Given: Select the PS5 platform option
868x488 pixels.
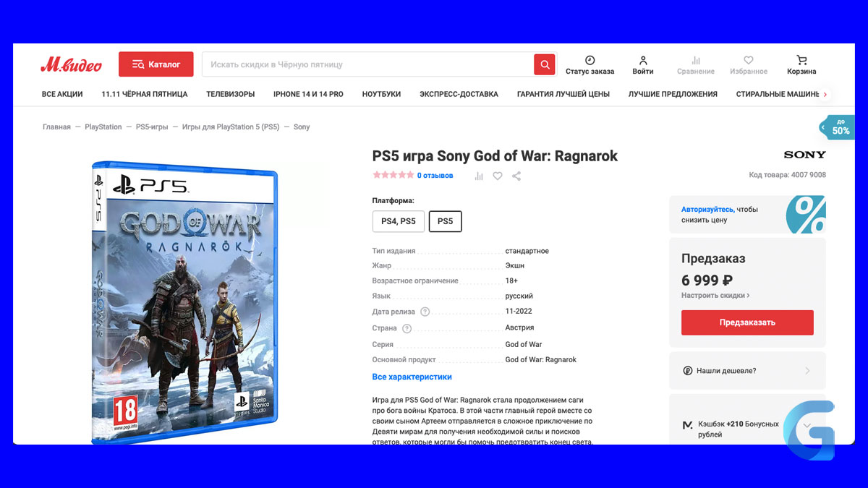Looking at the screenshot, I should click(x=446, y=221).
